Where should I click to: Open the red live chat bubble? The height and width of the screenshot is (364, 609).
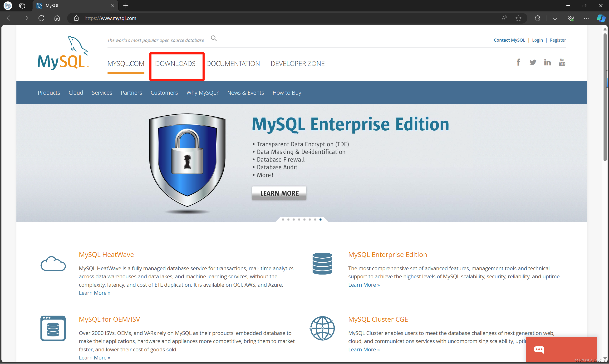click(x=561, y=349)
